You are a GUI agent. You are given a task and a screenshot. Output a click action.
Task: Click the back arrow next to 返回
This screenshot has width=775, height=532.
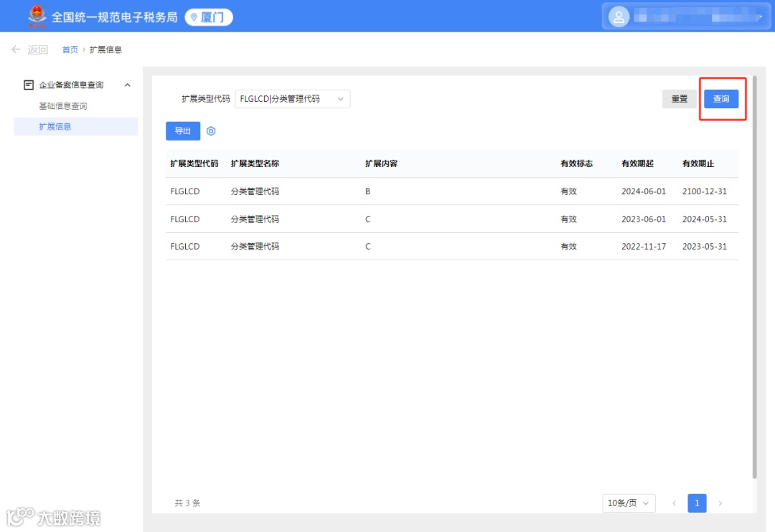point(16,49)
